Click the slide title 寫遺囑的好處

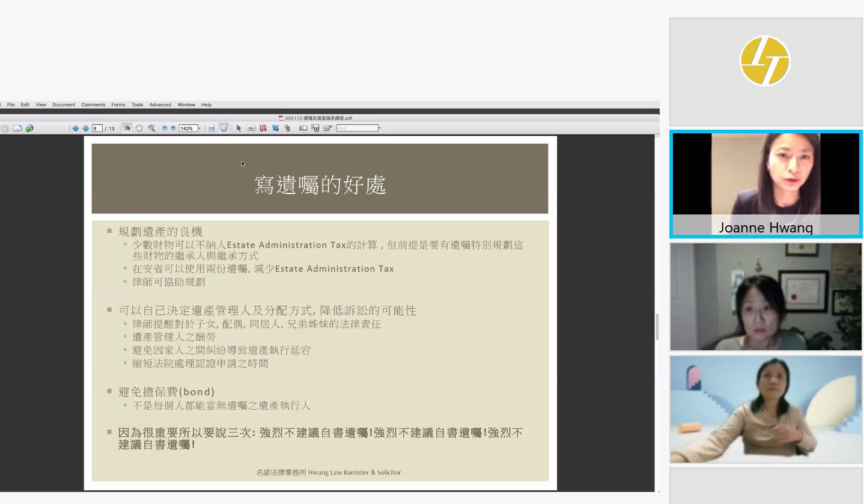tap(320, 185)
